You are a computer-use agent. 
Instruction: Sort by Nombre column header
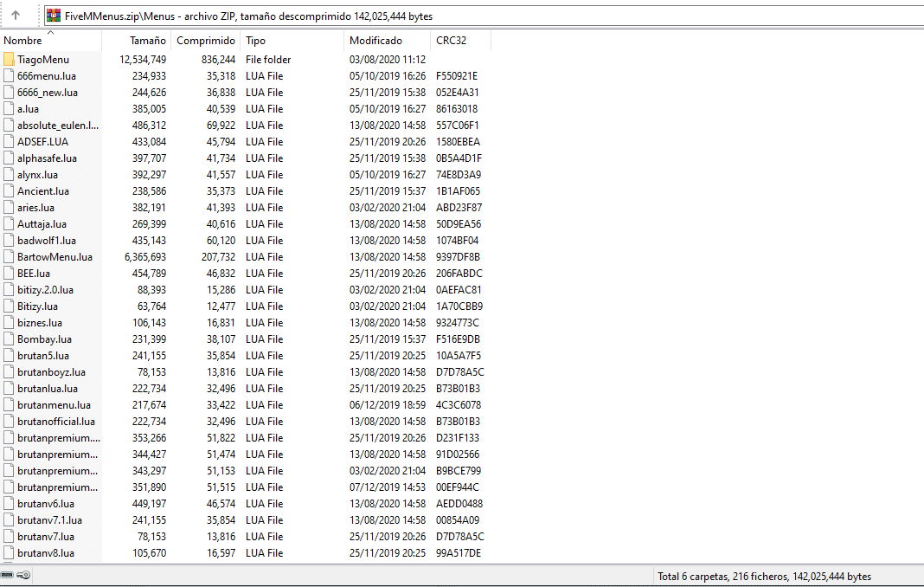(22, 41)
